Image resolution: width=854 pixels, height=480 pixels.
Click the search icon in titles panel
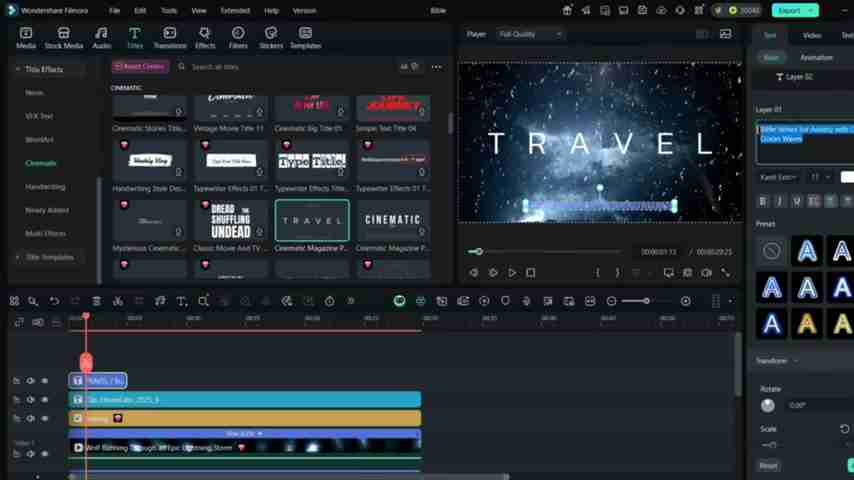181,66
